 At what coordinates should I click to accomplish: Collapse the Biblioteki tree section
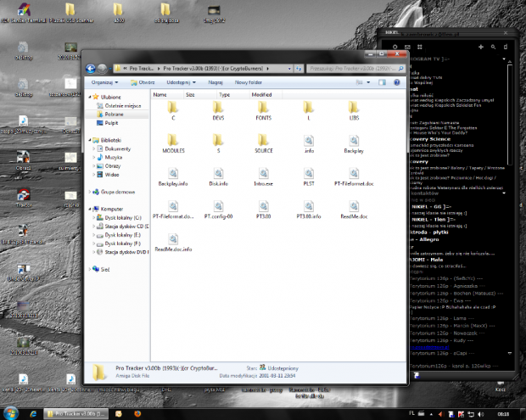[90, 140]
